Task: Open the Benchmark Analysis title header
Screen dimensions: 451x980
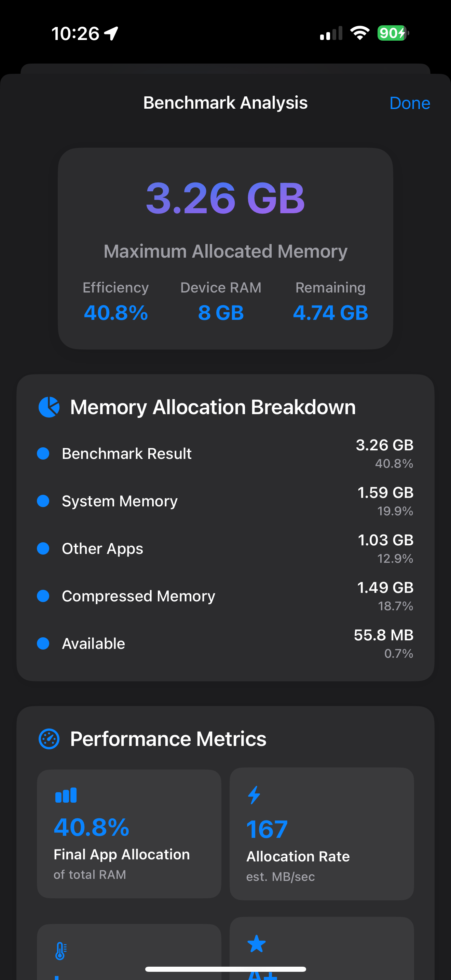Action: click(x=225, y=102)
